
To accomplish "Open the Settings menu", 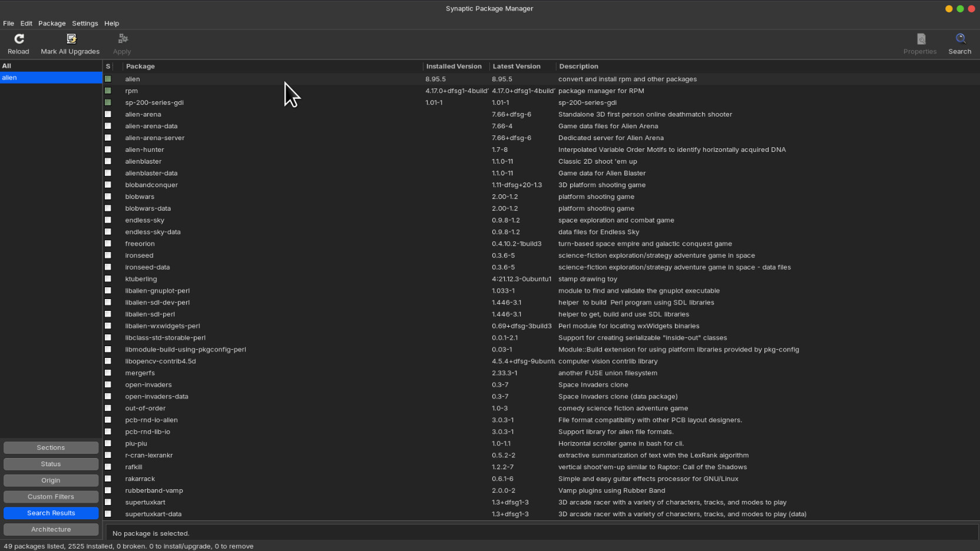I will 85,24.
